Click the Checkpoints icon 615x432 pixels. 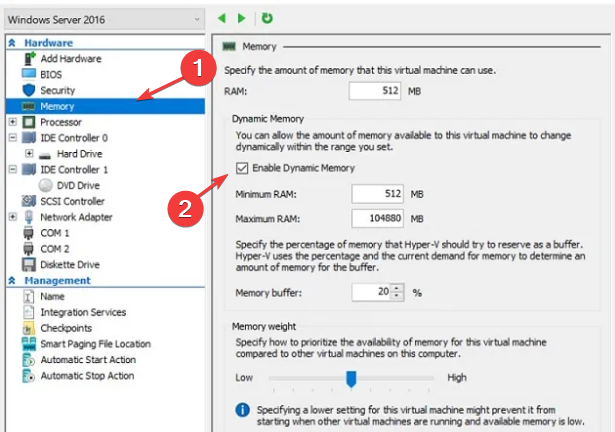pyautogui.click(x=29, y=328)
